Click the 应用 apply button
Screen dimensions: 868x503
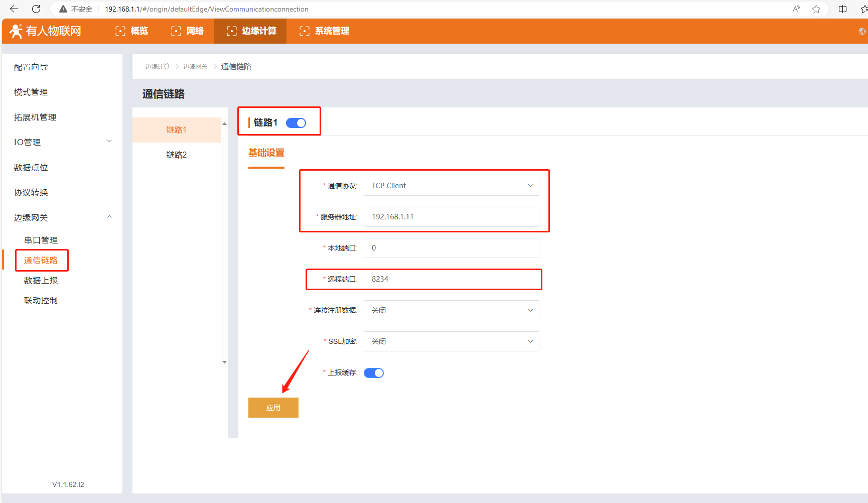(273, 408)
